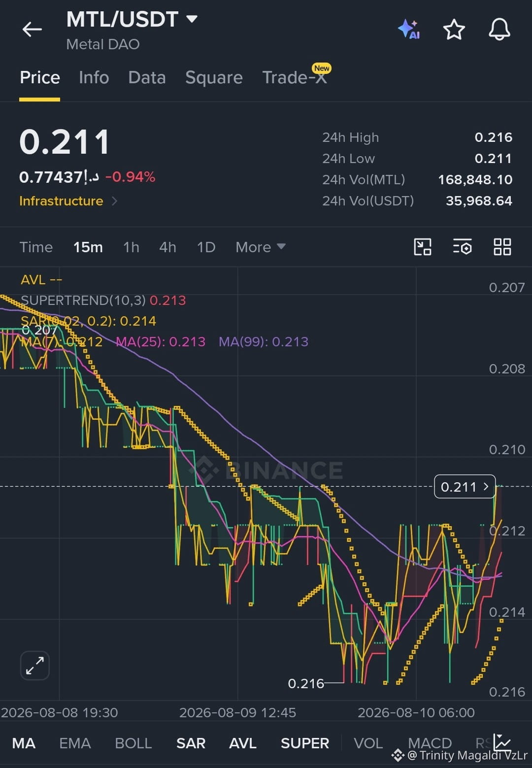Select the 1h interval
This screenshot has width=532, height=768.
[x=131, y=247]
